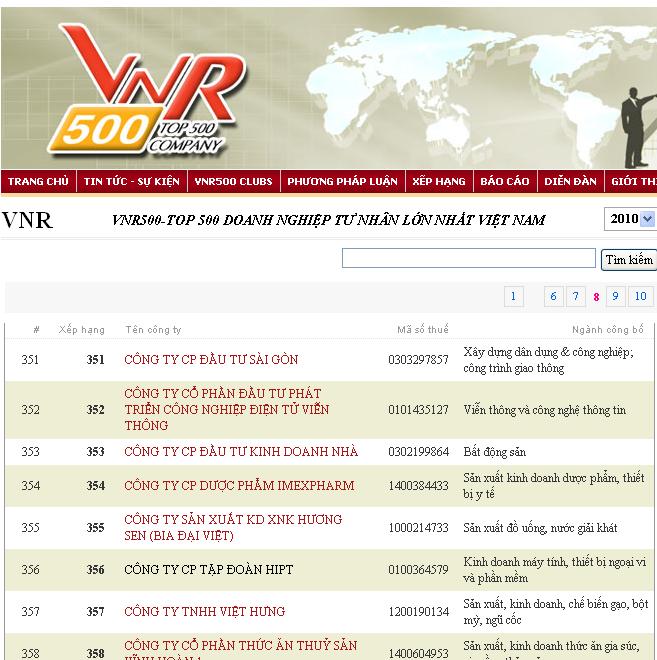Click tax code 1200190134

point(418,612)
